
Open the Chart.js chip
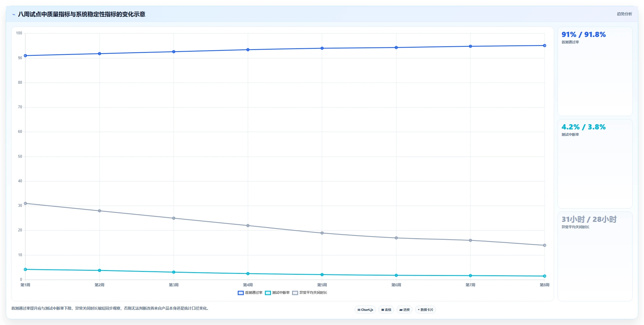click(x=365, y=310)
